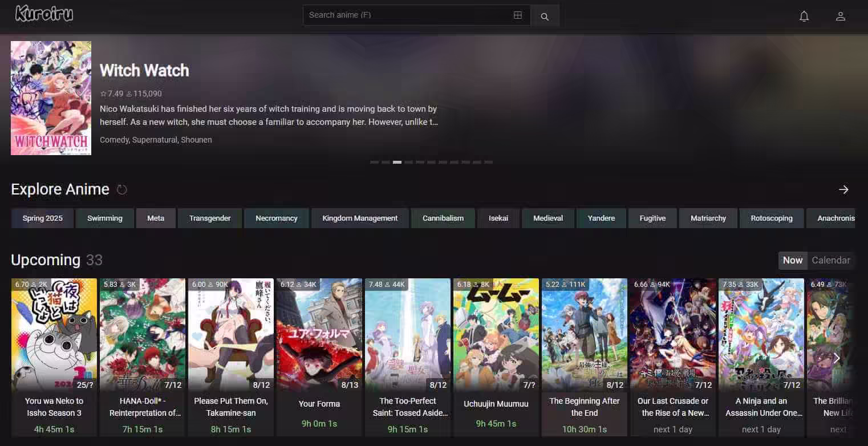Screen dimensions: 868x446
Task: Click the 33 count next to Upcoming
Action: tap(94, 260)
